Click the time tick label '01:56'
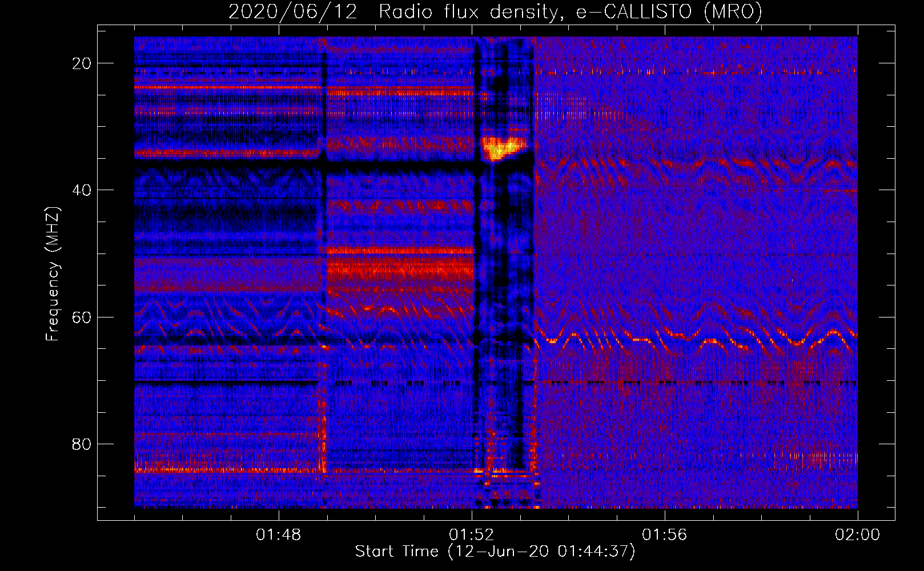Screen dimensions: 924x571 click(665, 535)
